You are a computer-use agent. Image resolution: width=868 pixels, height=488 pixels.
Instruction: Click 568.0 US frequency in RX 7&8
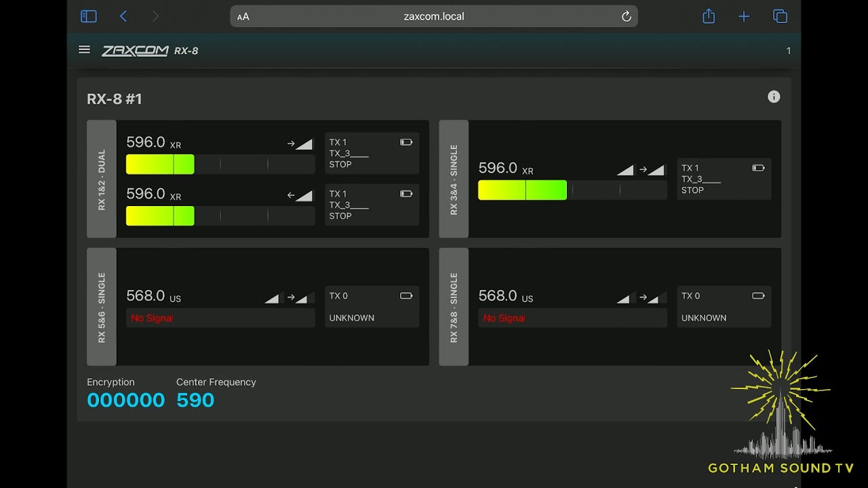[506, 296]
